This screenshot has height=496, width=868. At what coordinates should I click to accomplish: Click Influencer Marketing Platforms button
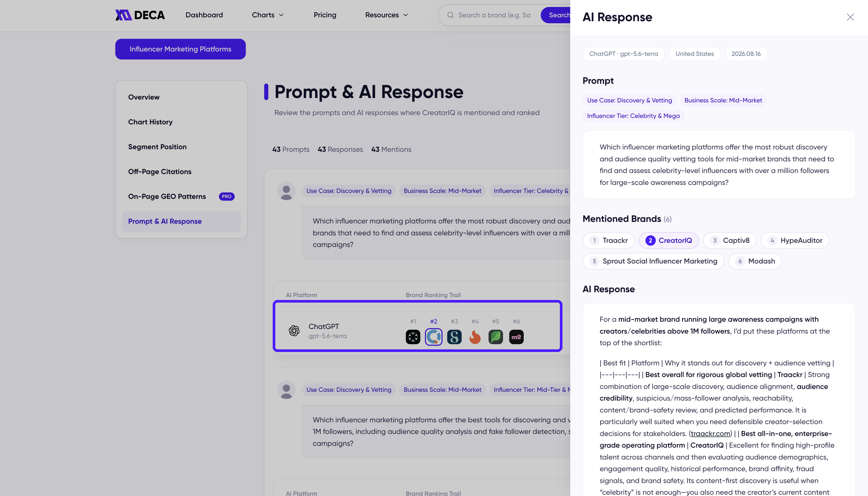point(180,49)
